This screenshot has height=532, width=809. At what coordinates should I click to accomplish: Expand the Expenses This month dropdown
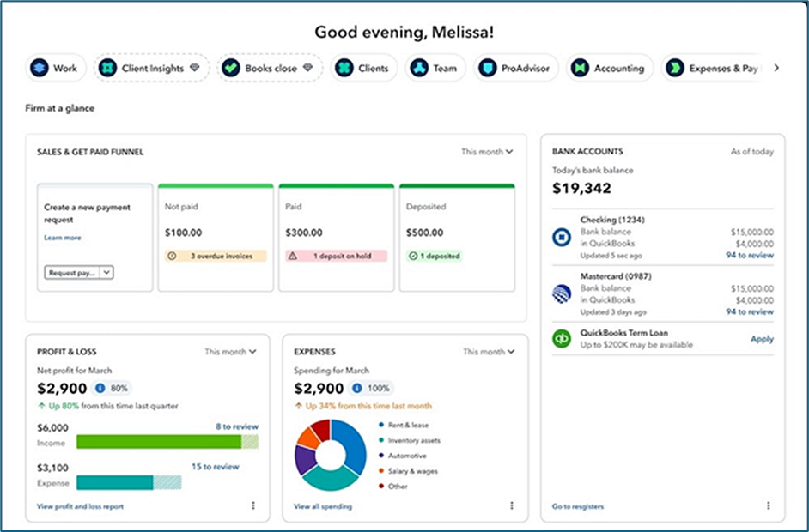489,352
